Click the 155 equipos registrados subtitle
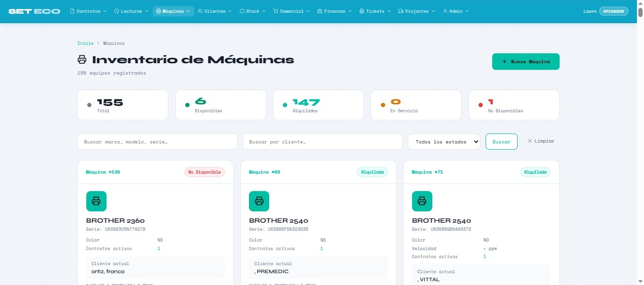Viewport: 644px width, 285px height. 112,73
